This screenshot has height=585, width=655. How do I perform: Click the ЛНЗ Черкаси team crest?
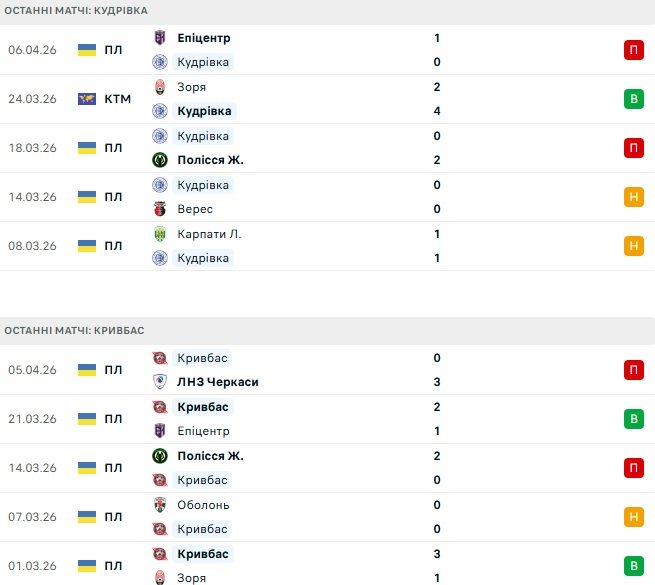[x=159, y=382]
